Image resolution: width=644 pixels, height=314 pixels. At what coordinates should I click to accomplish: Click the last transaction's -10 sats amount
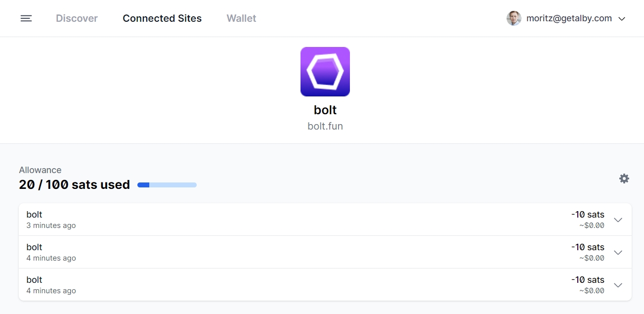coord(588,280)
